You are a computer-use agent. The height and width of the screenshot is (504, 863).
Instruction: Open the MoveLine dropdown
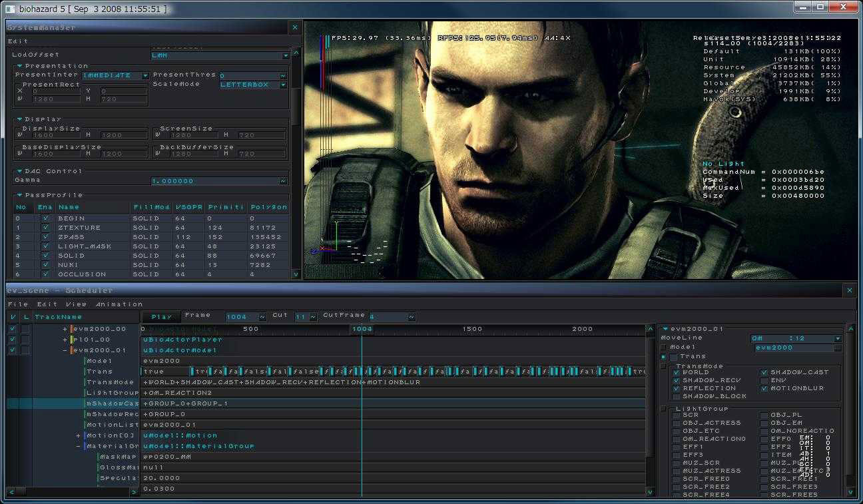837,339
